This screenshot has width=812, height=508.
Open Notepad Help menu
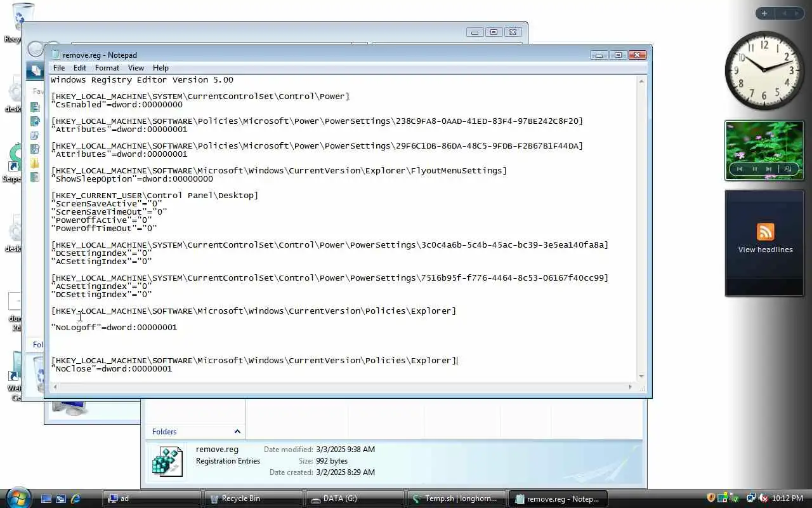click(x=160, y=68)
